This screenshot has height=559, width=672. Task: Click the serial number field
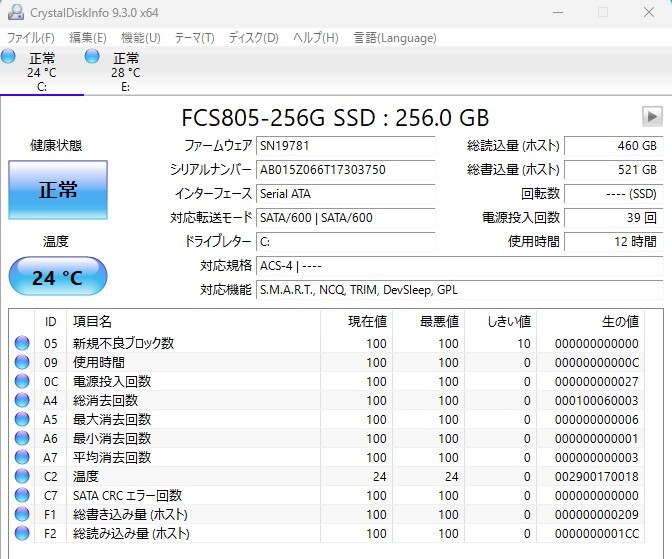coord(345,170)
